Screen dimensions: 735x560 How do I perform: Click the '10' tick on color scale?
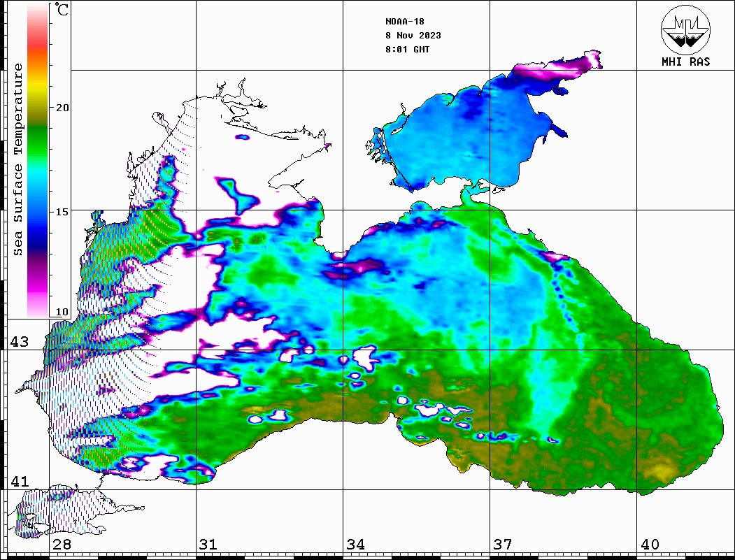click(62, 312)
